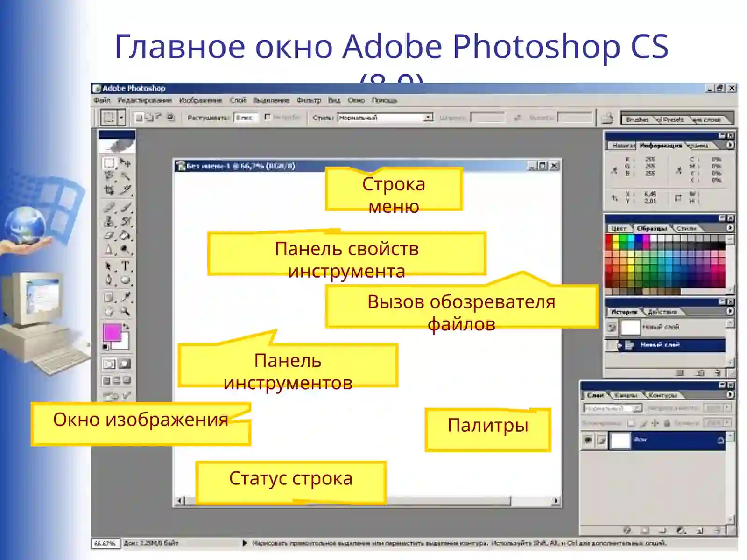Open the Изображение menu
This screenshot has height=560, width=747.
201,100
